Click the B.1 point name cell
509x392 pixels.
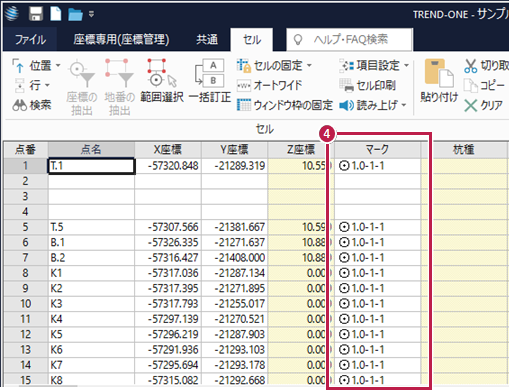coord(91,242)
